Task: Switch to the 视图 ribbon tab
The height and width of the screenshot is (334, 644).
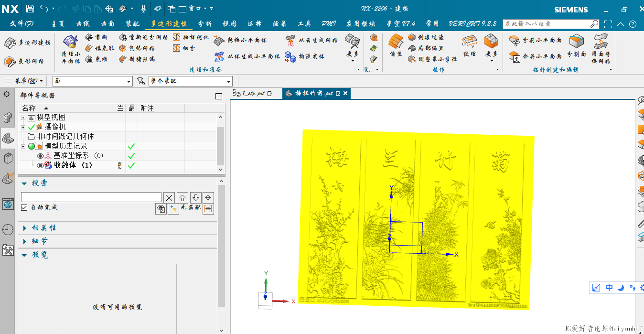Action: (x=230, y=24)
